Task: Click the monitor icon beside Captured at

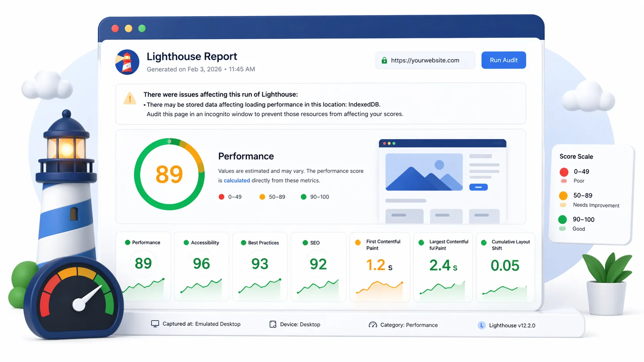Action: point(155,324)
